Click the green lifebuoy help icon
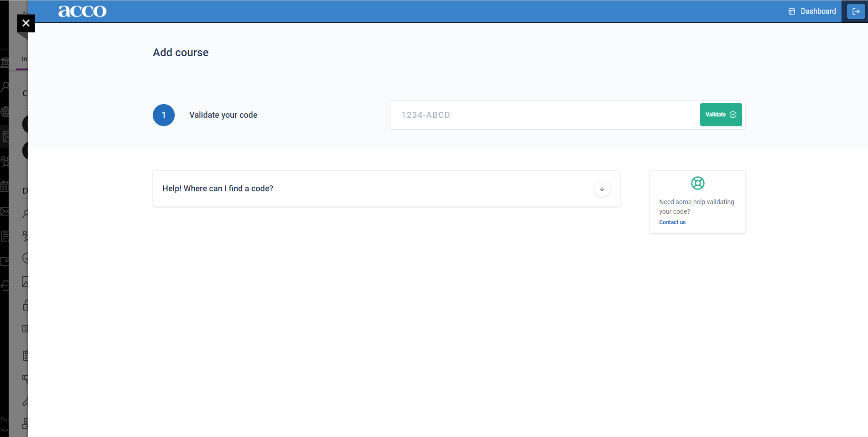The image size is (868, 437). [697, 183]
